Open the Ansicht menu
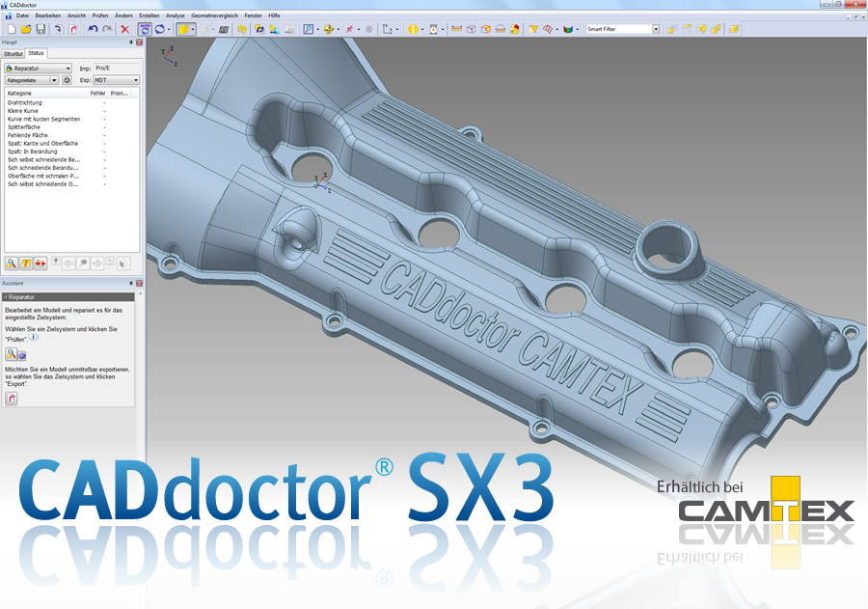868x609 pixels. click(76, 15)
